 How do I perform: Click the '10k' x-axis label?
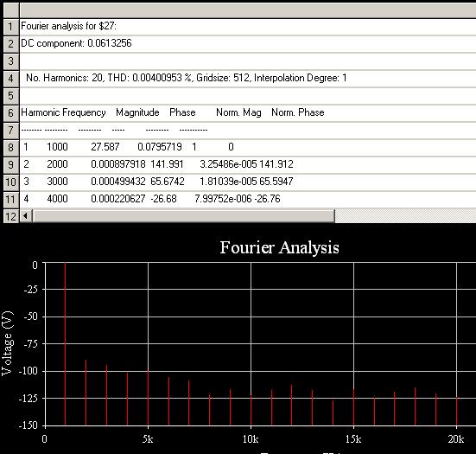(251, 439)
